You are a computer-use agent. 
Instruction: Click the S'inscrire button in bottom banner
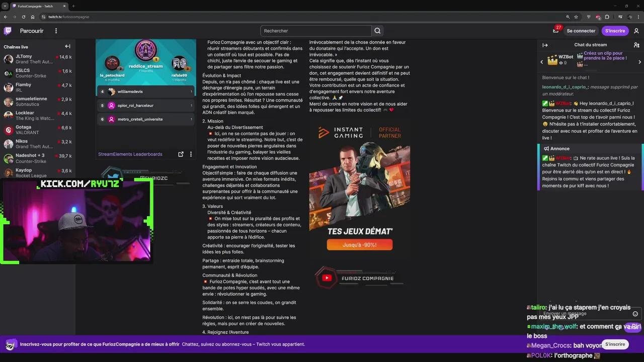coord(615,344)
